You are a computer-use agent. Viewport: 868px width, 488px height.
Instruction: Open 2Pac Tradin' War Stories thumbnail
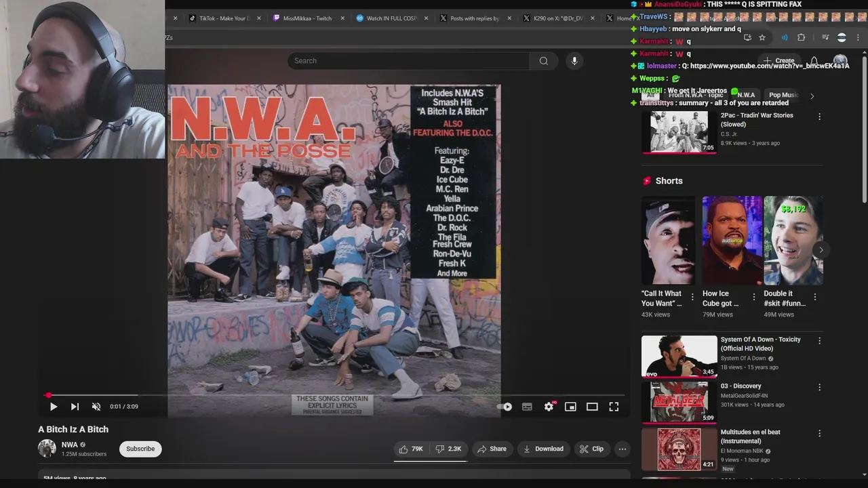point(679,131)
